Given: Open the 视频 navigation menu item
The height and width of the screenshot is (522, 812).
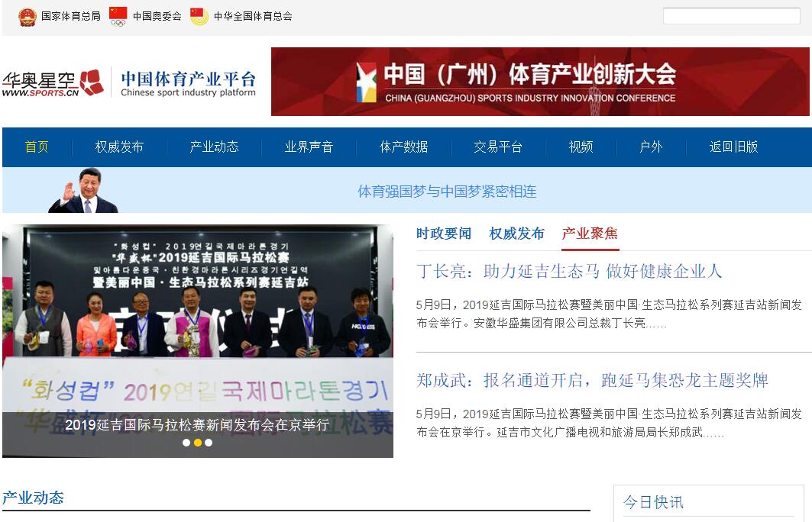Looking at the screenshot, I should point(581,147).
